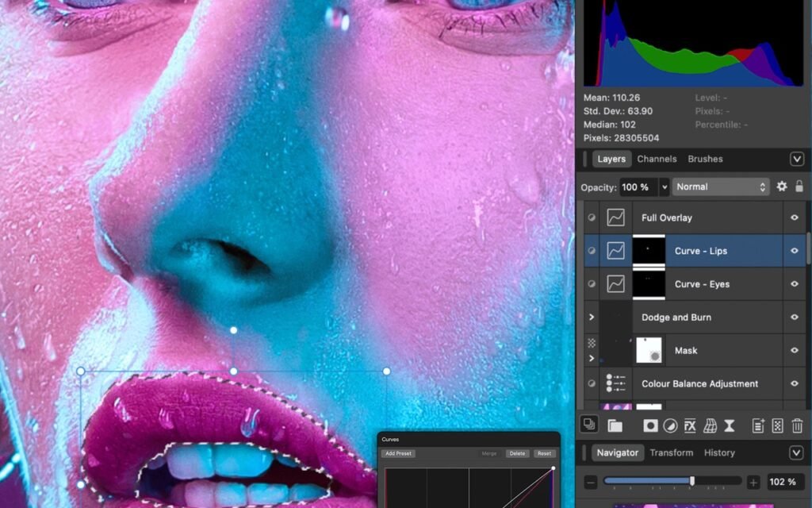Image resolution: width=812 pixels, height=508 pixels.
Task: Click the Opacity 100 % input field
Action: (639, 187)
